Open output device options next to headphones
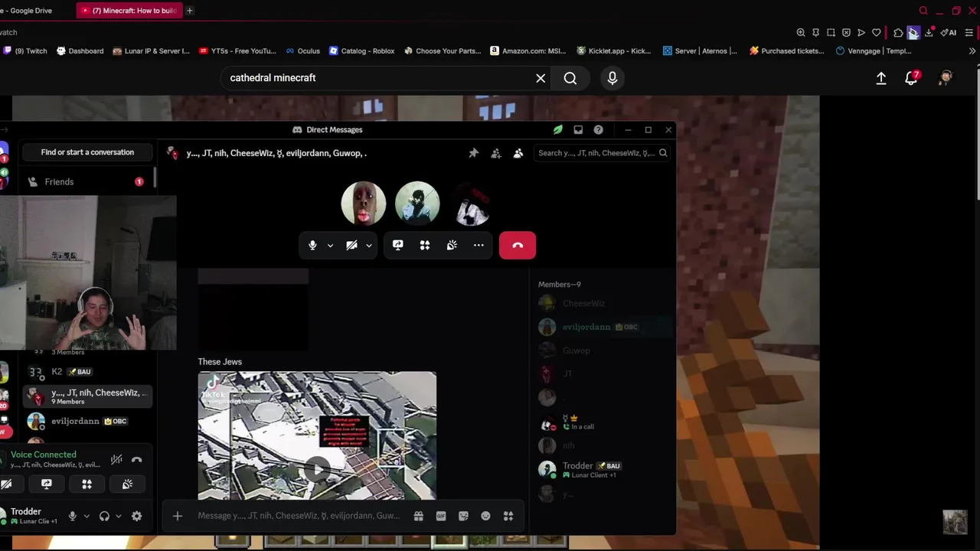 (118, 517)
